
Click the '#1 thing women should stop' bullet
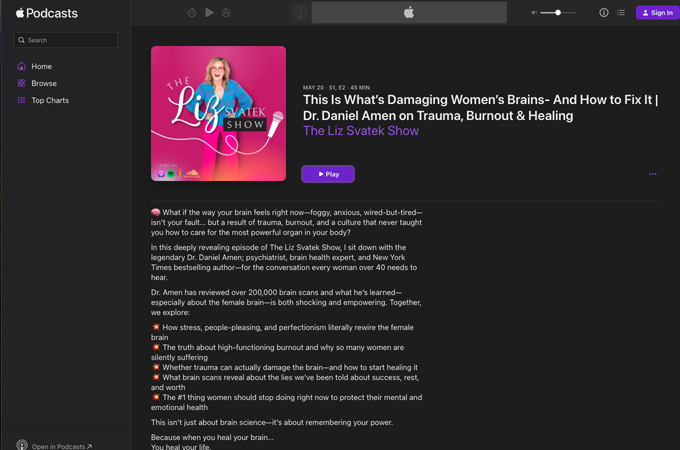pyautogui.click(x=287, y=402)
